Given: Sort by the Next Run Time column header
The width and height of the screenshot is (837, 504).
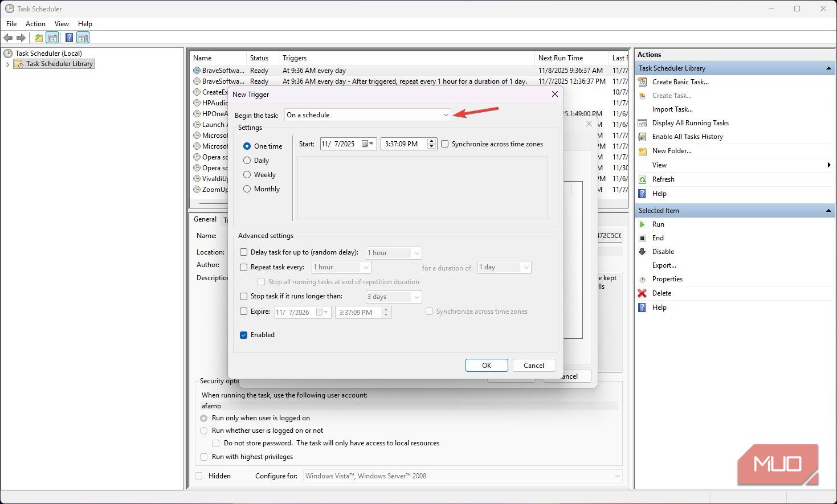Looking at the screenshot, I should tap(571, 58).
